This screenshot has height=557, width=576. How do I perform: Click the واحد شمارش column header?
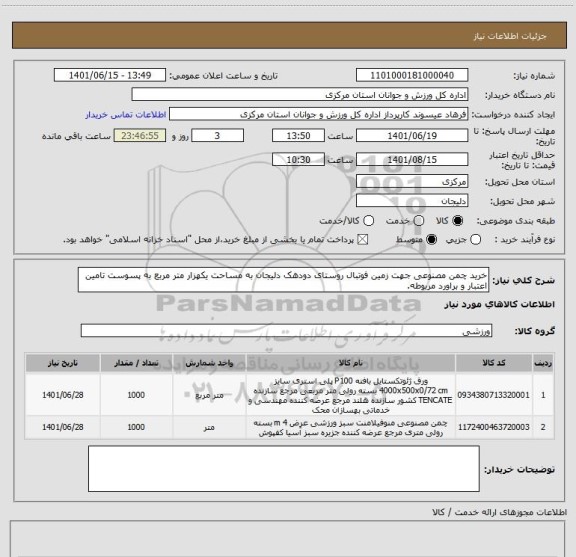click(209, 363)
